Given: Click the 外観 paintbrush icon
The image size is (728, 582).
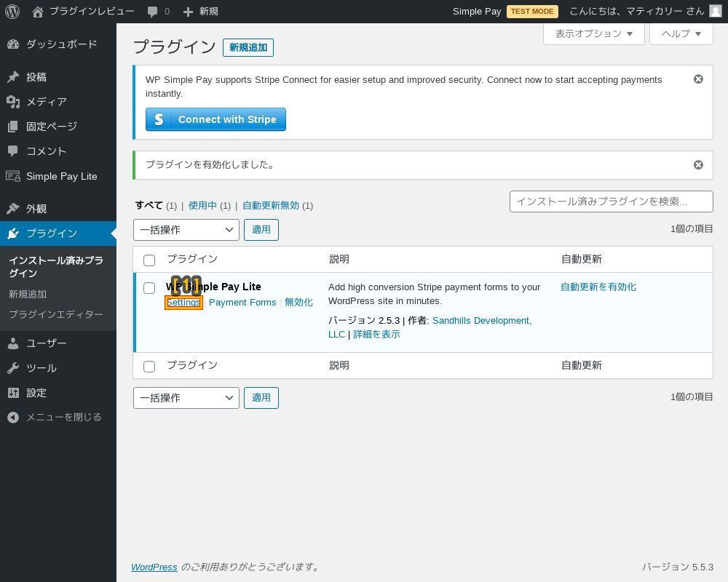Looking at the screenshot, I should [x=13, y=208].
